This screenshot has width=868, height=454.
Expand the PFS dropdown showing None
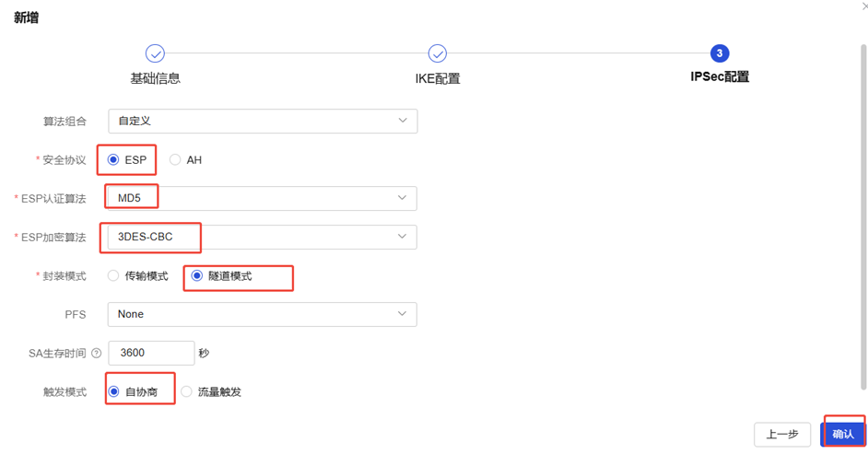[263, 314]
